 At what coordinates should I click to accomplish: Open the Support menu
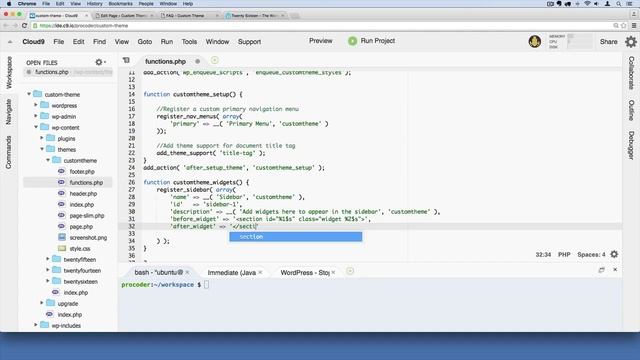249,42
